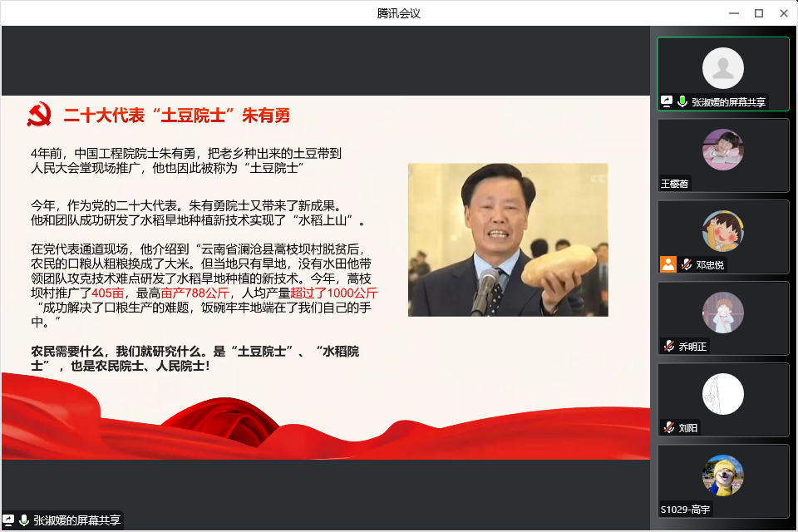The width and height of the screenshot is (798, 532).
Task: Click the 王樱蓓 name label
Action: coord(674,184)
